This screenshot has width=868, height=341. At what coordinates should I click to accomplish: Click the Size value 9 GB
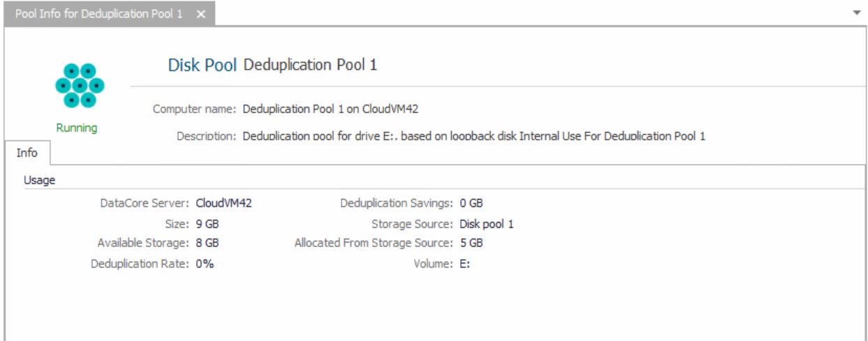(208, 224)
